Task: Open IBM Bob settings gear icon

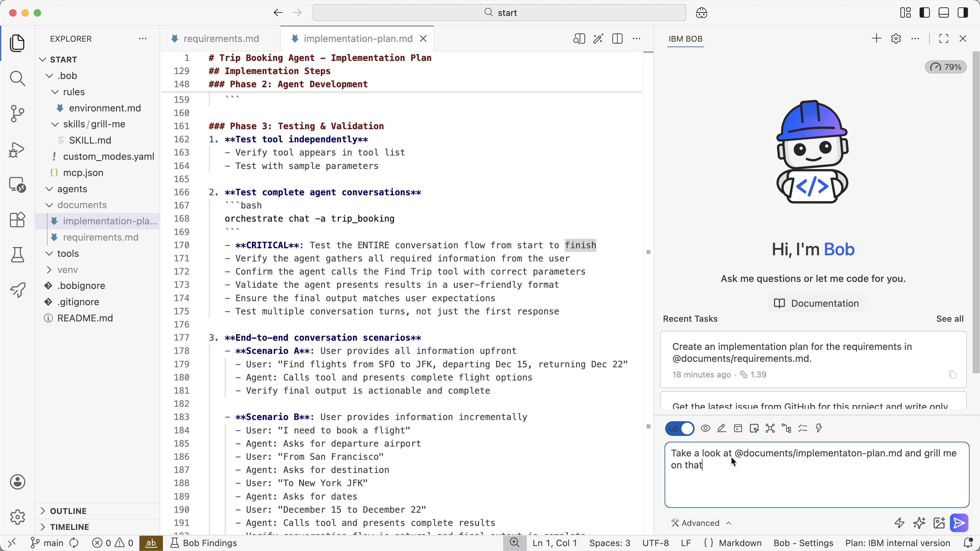Action: pos(896,39)
